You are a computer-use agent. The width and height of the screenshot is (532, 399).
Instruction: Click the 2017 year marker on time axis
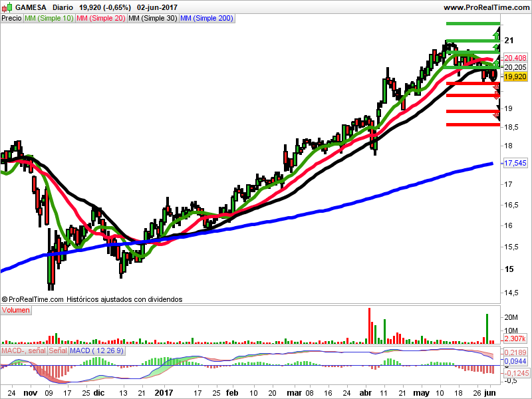pos(164,393)
